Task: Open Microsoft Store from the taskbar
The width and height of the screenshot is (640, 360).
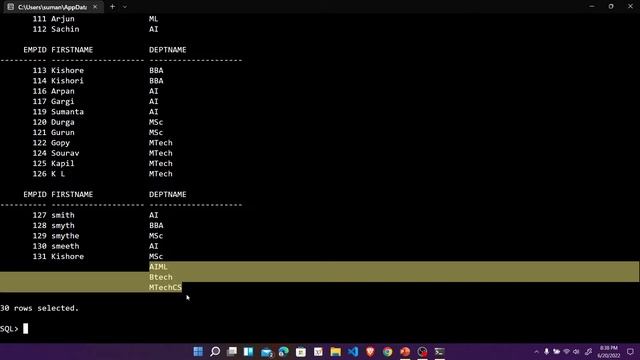Action: (x=301, y=351)
